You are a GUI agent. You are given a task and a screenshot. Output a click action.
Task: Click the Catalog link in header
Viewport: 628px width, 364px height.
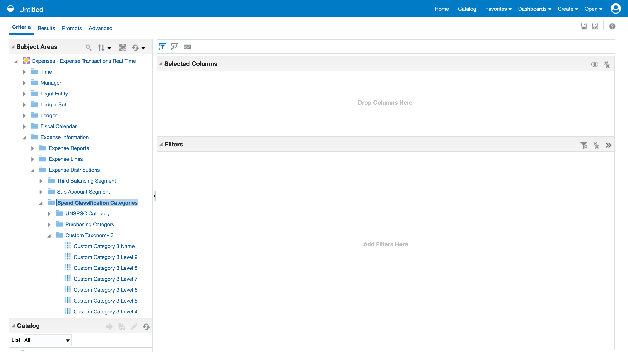pos(467,9)
